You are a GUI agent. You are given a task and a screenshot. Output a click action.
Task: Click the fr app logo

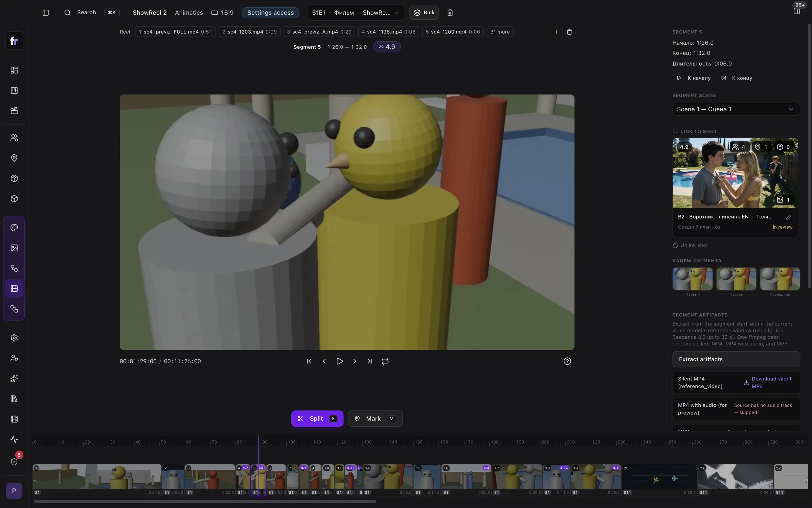pos(14,41)
